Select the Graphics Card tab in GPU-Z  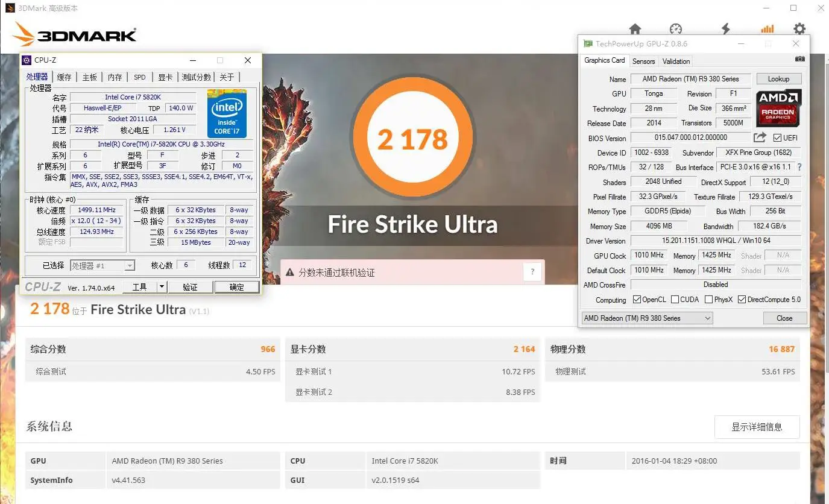click(x=605, y=60)
